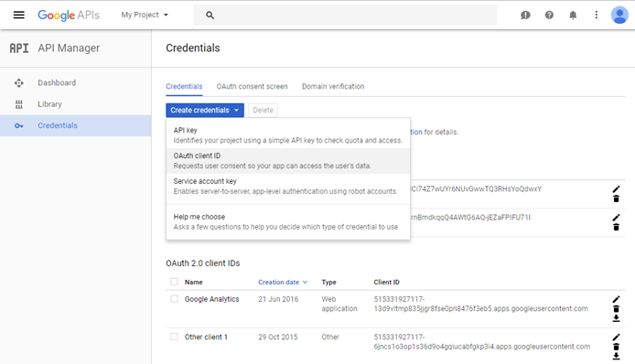Choose API key from the menu

point(288,135)
